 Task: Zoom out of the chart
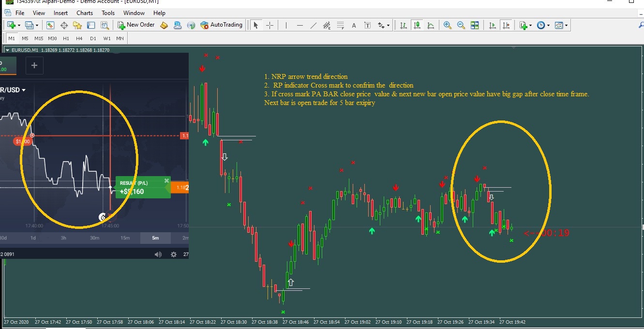click(461, 25)
